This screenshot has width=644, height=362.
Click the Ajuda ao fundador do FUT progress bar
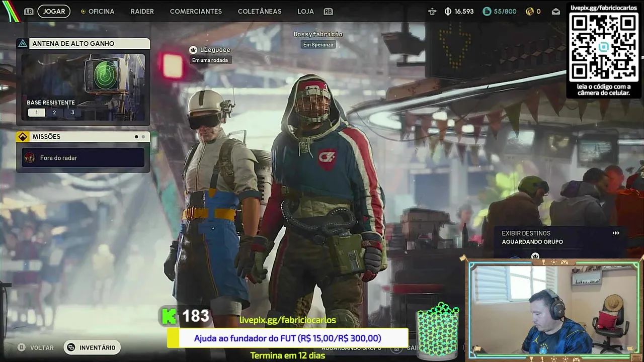pos(288,338)
